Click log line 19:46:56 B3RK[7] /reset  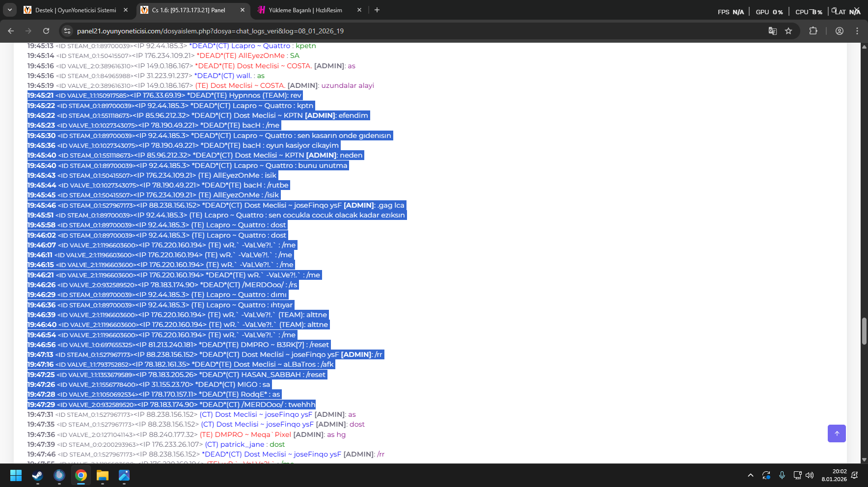(179, 345)
